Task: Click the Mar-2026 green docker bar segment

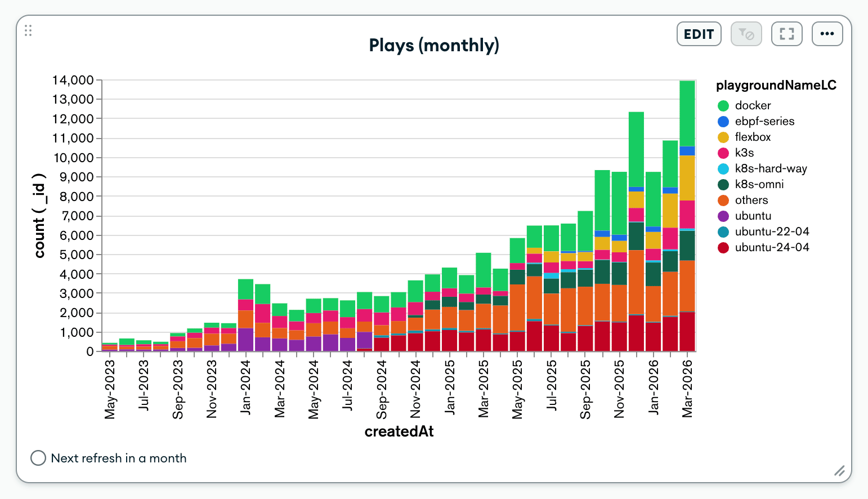Action: tap(687, 113)
